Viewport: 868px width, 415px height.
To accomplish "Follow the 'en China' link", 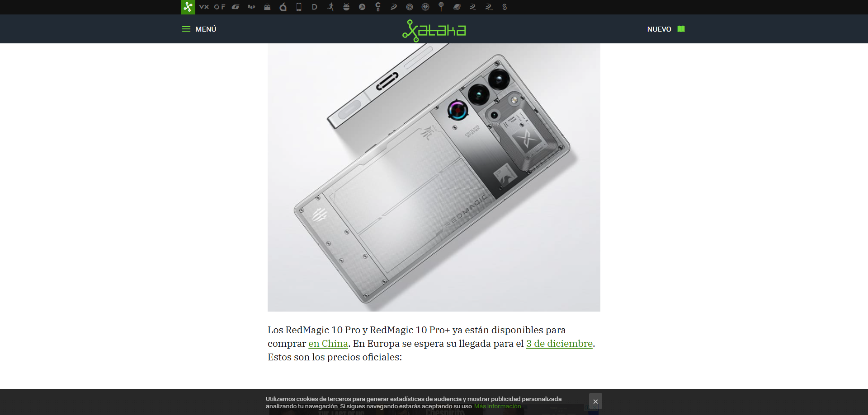I will point(328,344).
